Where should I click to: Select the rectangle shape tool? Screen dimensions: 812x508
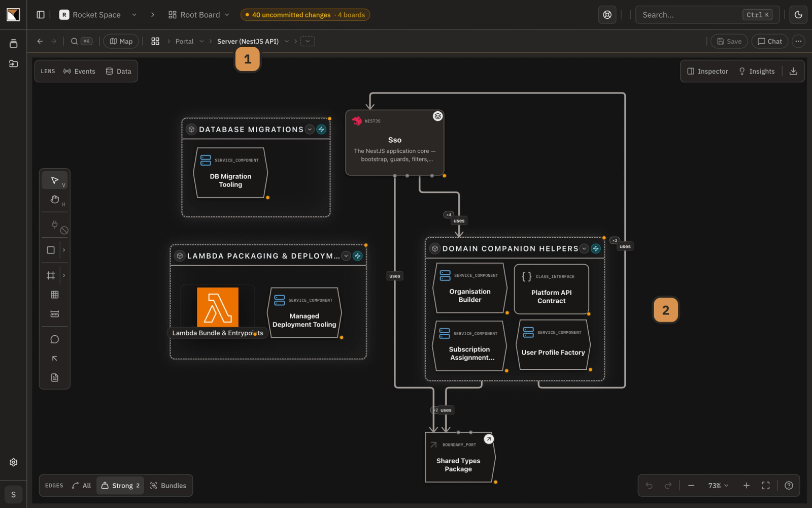[51, 250]
